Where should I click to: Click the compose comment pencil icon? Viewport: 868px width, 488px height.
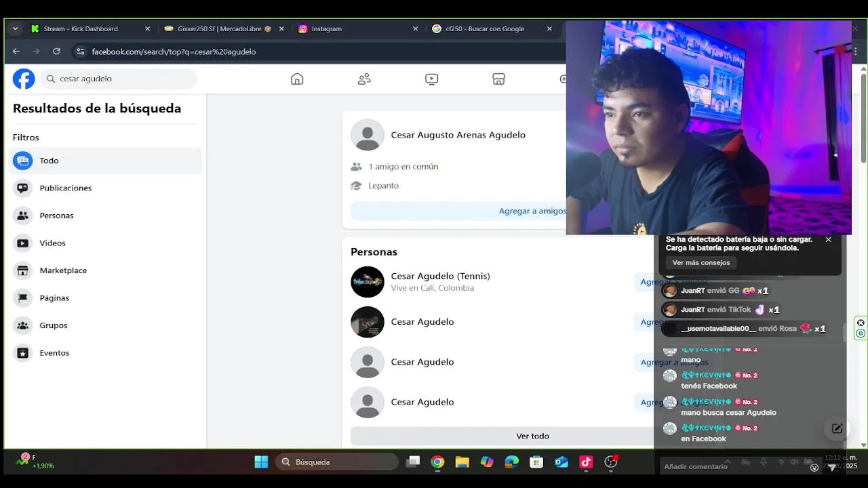(x=837, y=428)
